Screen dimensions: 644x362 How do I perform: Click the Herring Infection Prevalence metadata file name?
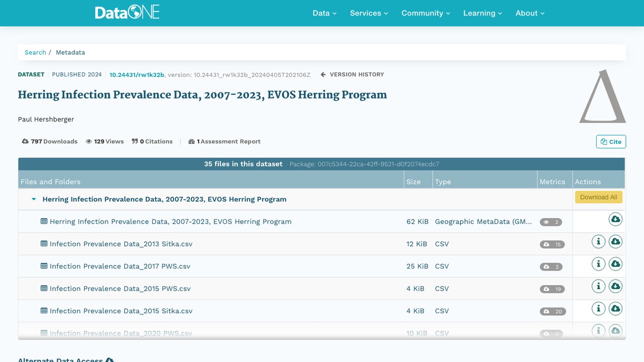(x=171, y=221)
